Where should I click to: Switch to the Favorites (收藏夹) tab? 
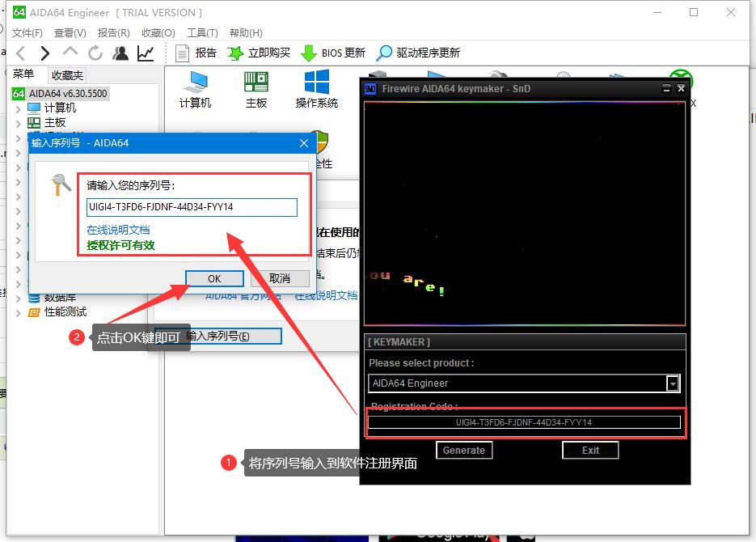[67, 75]
